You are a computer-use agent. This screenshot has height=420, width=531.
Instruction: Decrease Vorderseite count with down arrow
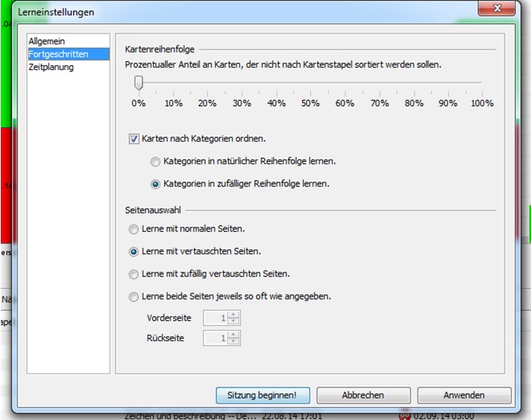pos(234,321)
